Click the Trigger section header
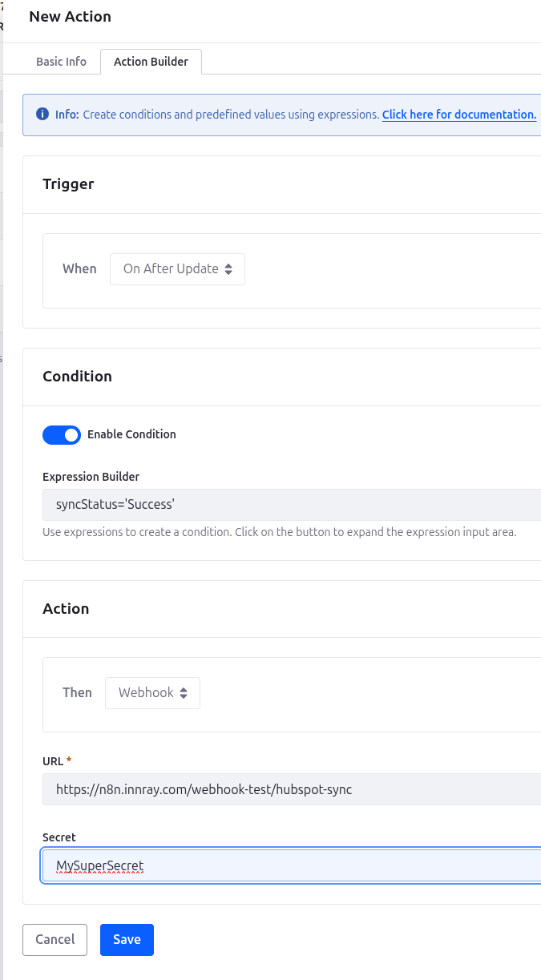 [68, 184]
